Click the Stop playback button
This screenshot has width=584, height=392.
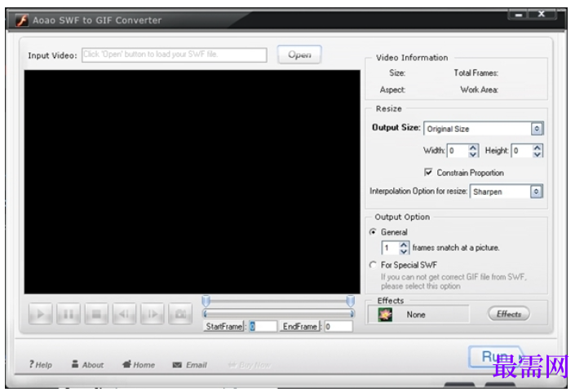(96, 314)
